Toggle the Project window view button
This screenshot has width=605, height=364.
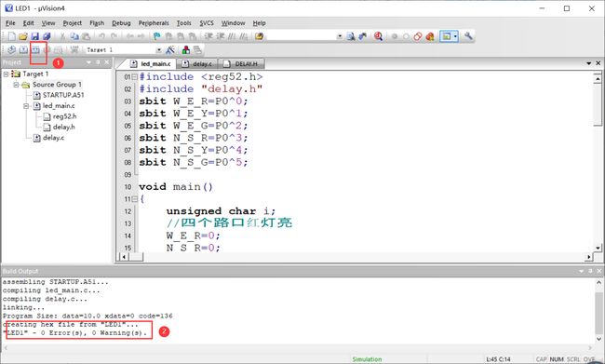(x=447, y=36)
